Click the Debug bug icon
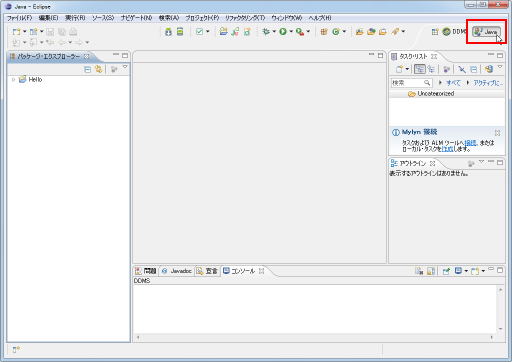 [x=266, y=32]
